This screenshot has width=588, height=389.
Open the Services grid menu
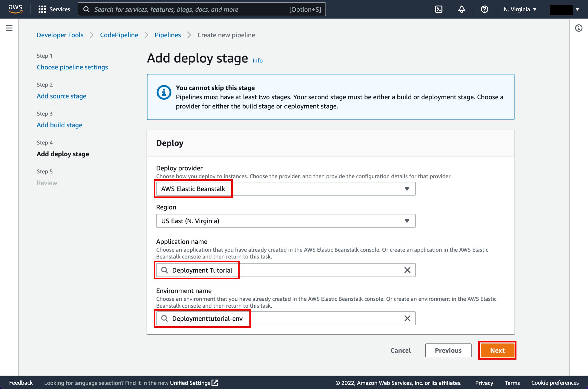[54, 9]
